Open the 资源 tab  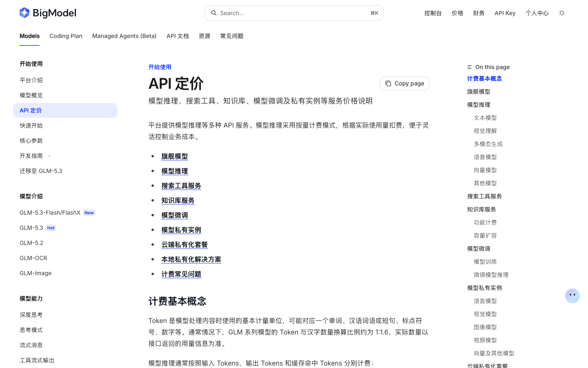[x=205, y=36]
